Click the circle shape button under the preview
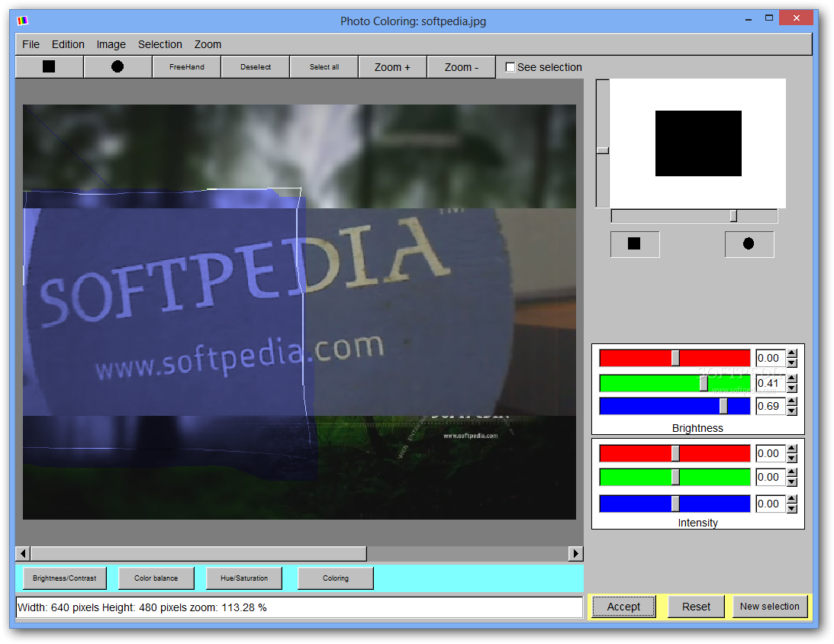The width and height of the screenshot is (834, 644). point(749,244)
